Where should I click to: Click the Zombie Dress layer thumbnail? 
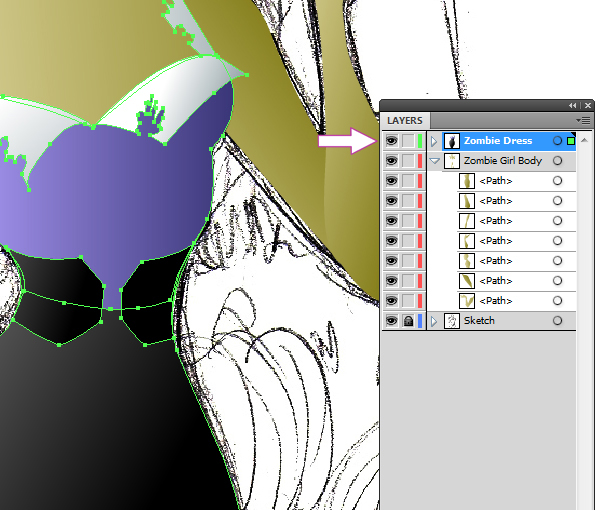(452, 141)
